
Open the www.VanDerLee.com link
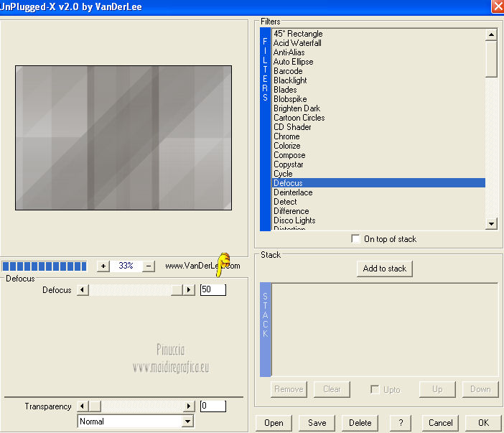click(x=202, y=266)
